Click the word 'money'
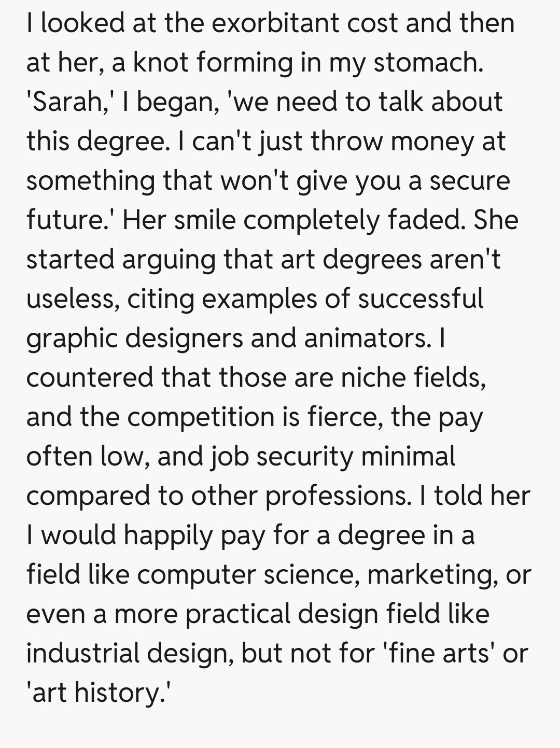Viewport: 560px width, 748px height. point(432,141)
